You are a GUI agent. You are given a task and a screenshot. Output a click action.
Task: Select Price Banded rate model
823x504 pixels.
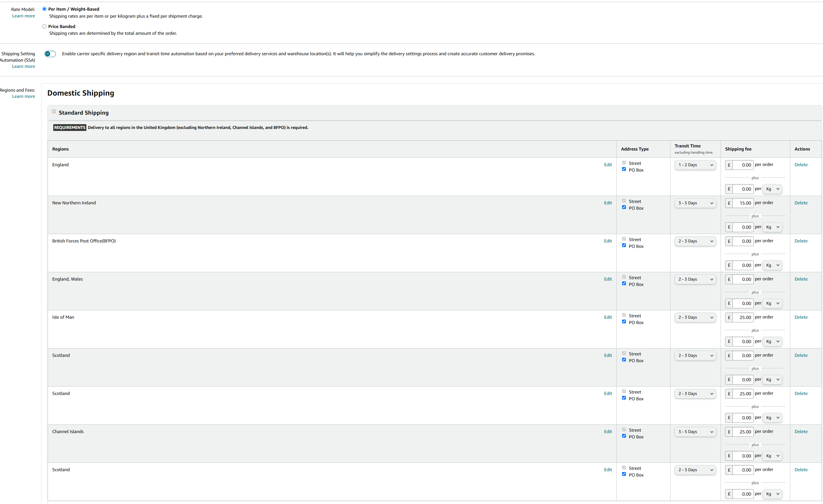click(44, 26)
